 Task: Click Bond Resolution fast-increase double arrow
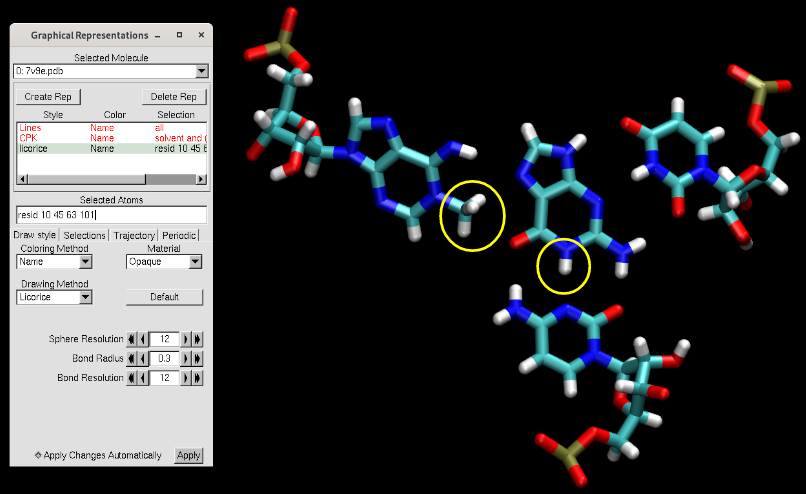198,378
